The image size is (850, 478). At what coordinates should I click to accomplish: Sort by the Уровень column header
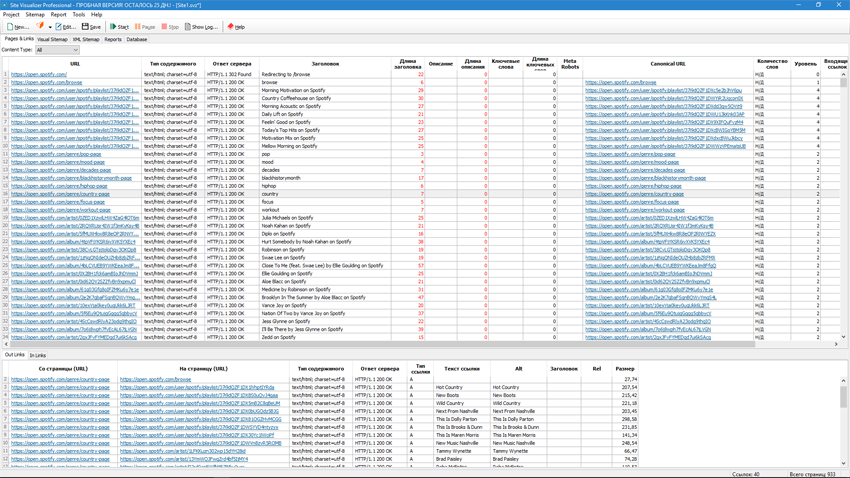[x=806, y=64]
